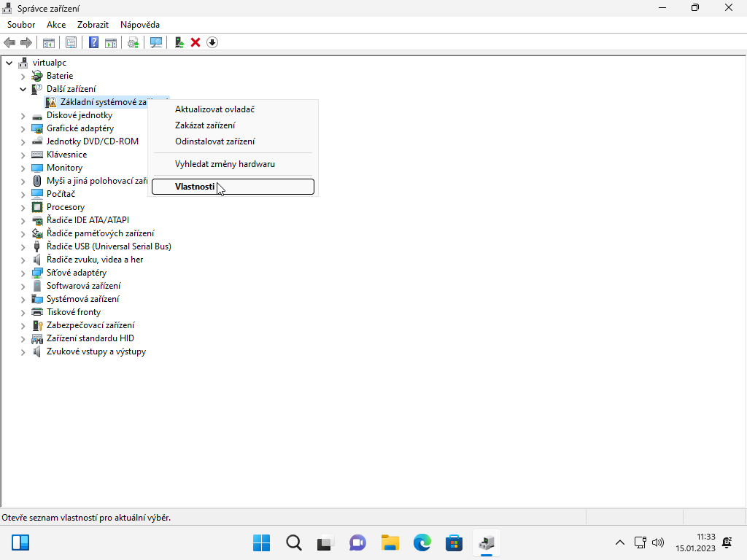Open the Zobrazit menu
This screenshot has width=747, height=560.
[93, 25]
